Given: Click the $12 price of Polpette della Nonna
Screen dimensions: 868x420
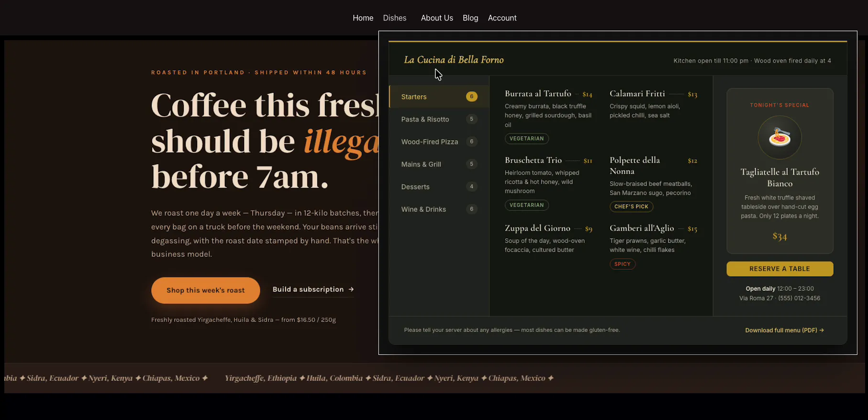Looking at the screenshot, I should point(692,161).
